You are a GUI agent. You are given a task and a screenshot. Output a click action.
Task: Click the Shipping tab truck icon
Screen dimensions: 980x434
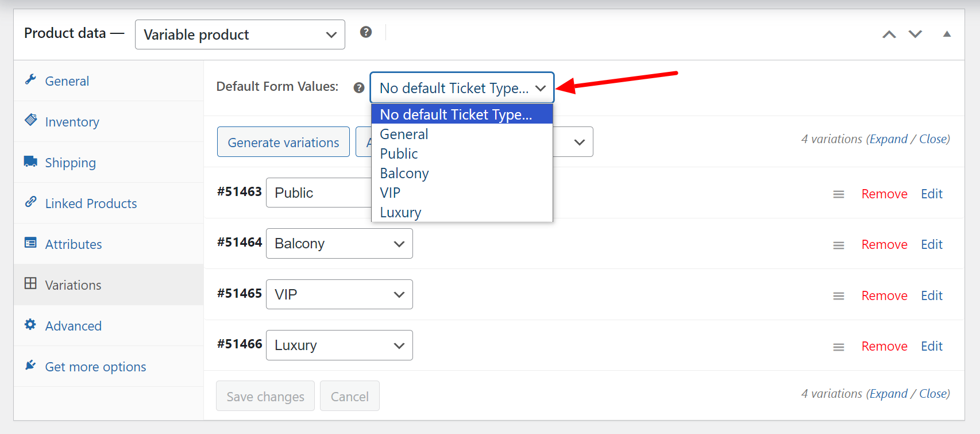(x=30, y=161)
